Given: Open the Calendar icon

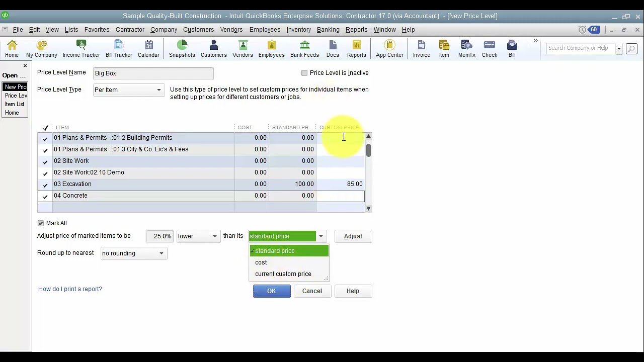Looking at the screenshot, I should (148, 49).
